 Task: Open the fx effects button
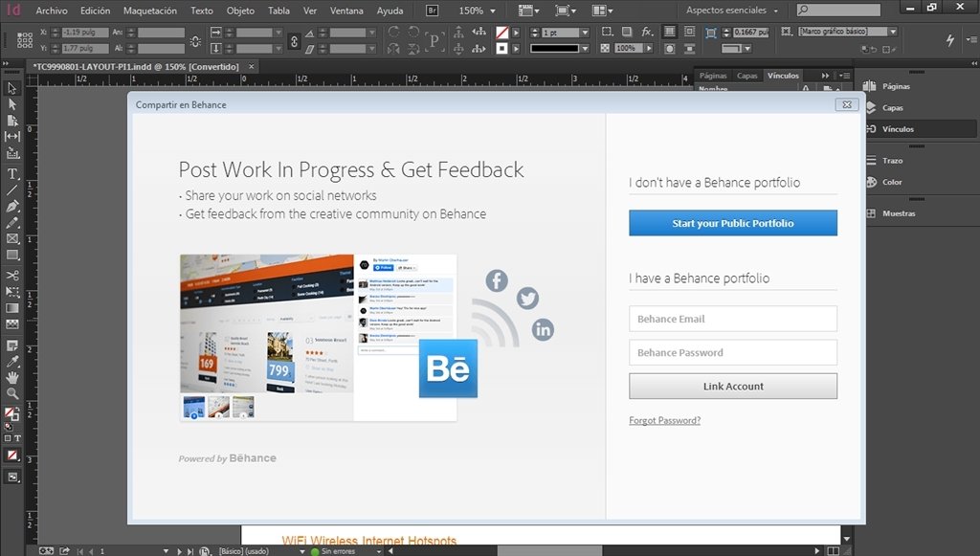(647, 32)
